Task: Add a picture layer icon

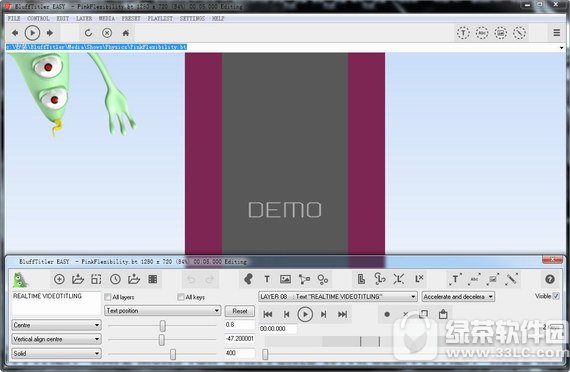Action: [x=285, y=279]
